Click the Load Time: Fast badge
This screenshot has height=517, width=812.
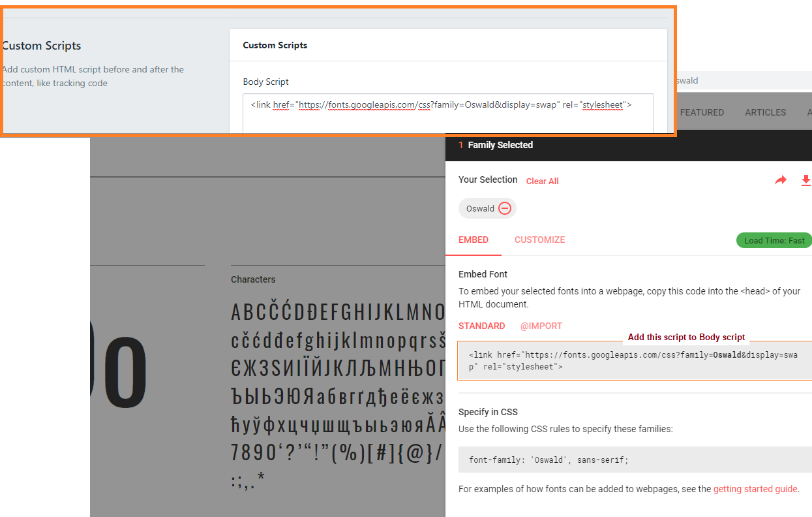tap(774, 240)
